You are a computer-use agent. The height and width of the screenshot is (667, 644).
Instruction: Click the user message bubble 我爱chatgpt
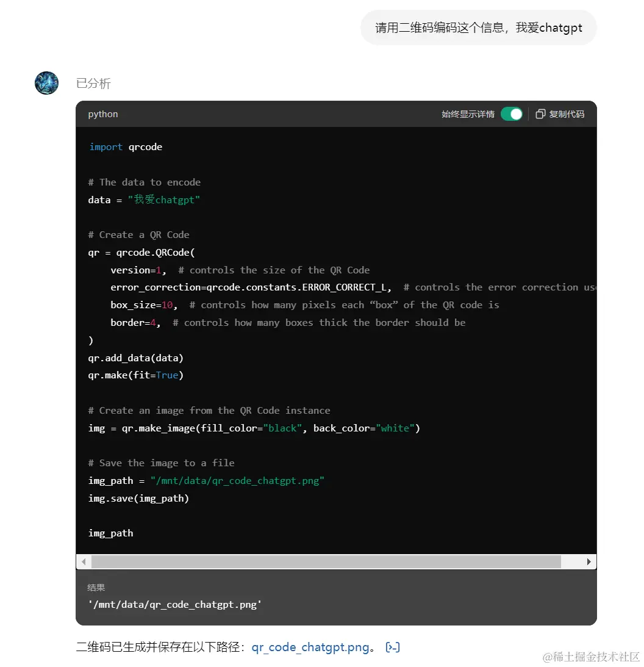(x=478, y=27)
